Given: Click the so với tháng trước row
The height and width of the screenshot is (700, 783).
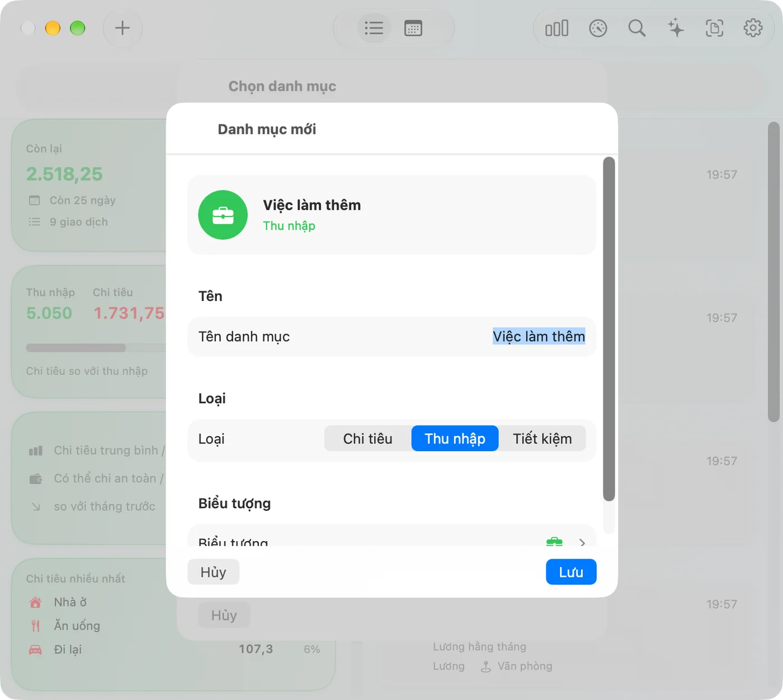Looking at the screenshot, I should pyautogui.click(x=92, y=506).
